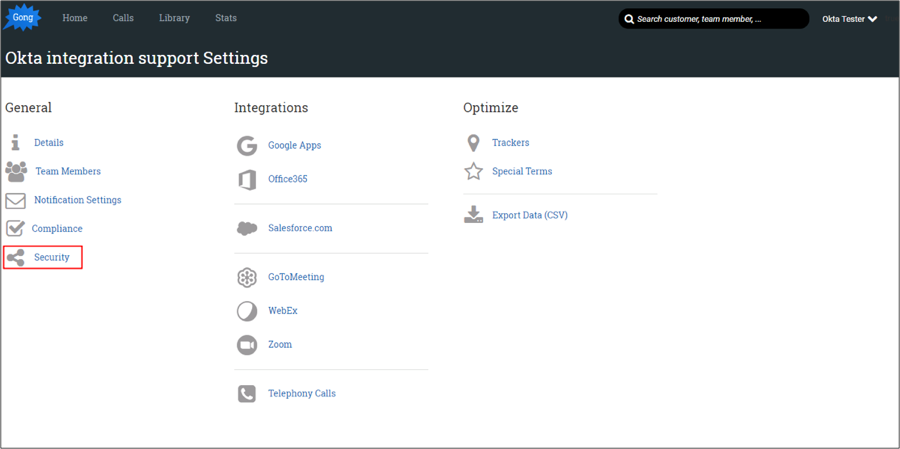900x449 pixels.
Task: Click the Google Apps G icon
Action: (247, 146)
